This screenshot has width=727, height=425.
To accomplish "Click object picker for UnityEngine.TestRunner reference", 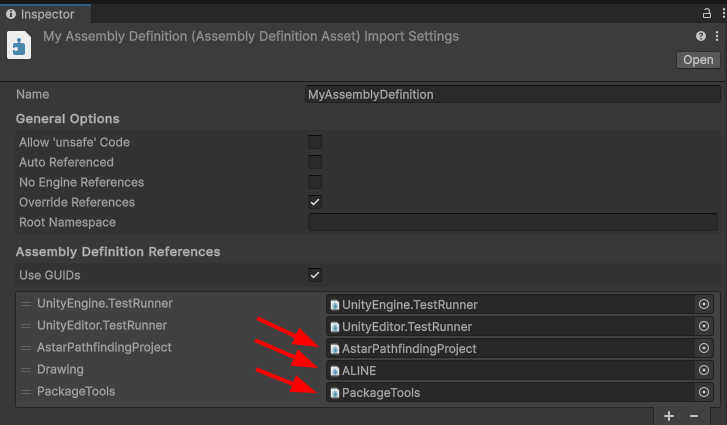I will [703, 304].
